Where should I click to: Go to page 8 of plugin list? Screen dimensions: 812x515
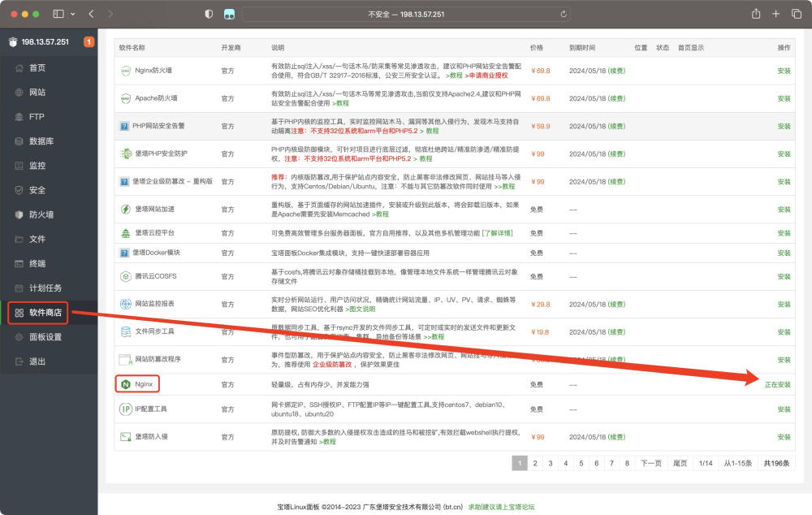click(x=627, y=463)
